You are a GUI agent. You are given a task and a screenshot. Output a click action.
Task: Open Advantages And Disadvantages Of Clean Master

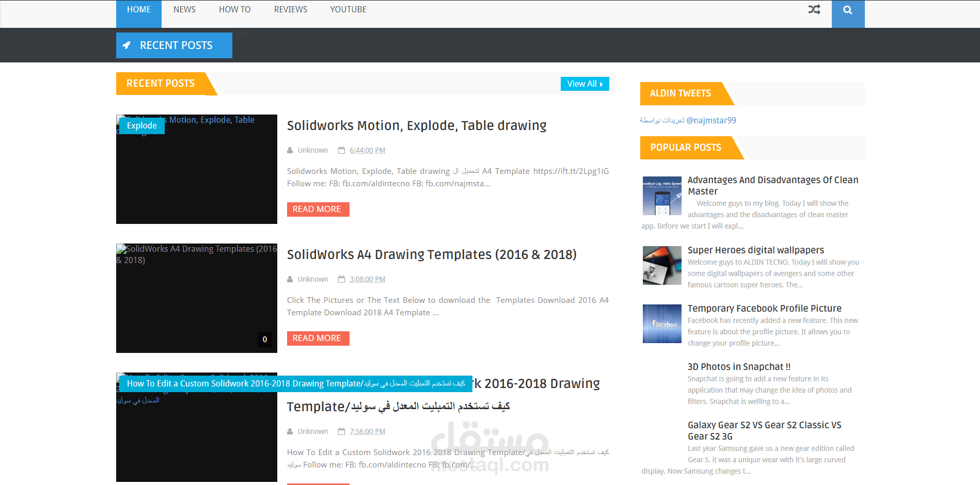773,185
